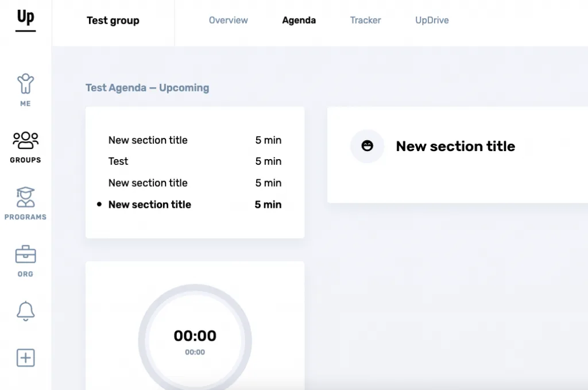The image size is (588, 390).
Task: Switch to the Overview tab
Action: (x=228, y=20)
